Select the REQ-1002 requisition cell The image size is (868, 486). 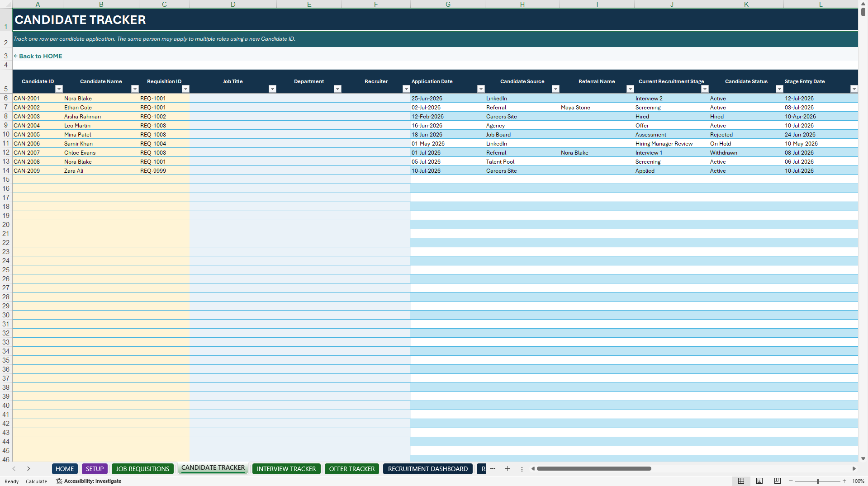tap(164, 116)
